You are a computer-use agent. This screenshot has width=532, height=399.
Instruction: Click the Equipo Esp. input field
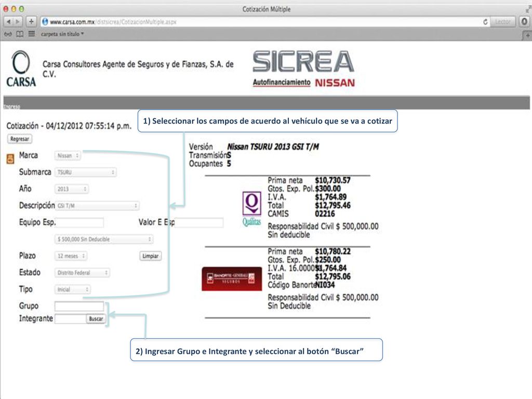pyautogui.click(x=79, y=222)
